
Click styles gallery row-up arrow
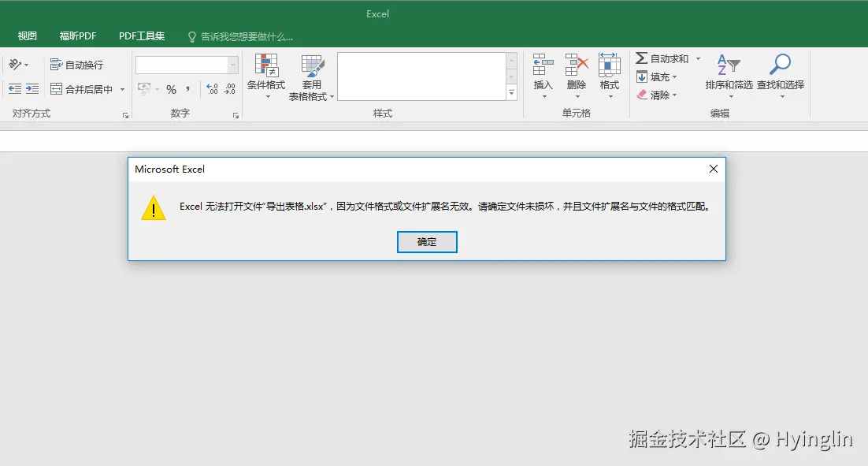click(x=511, y=60)
